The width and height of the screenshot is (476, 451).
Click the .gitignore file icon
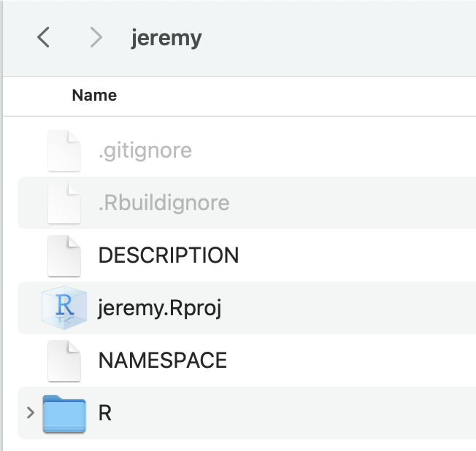pyautogui.click(x=64, y=151)
